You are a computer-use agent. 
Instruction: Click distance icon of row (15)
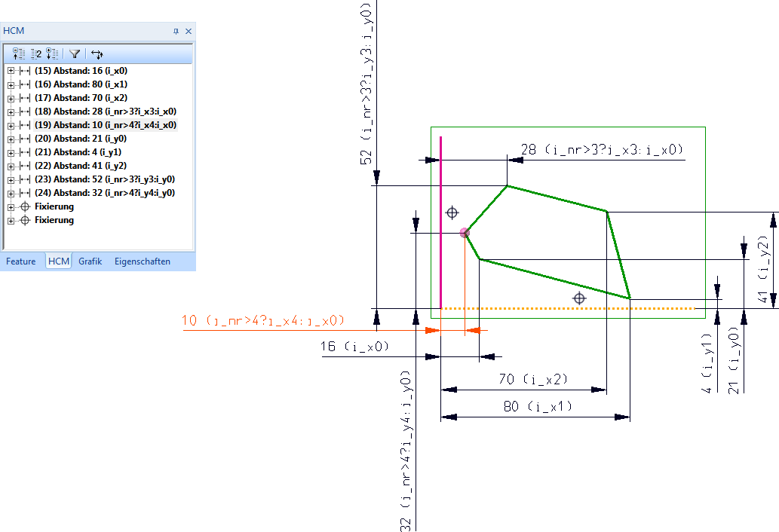click(x=25, y=71)
